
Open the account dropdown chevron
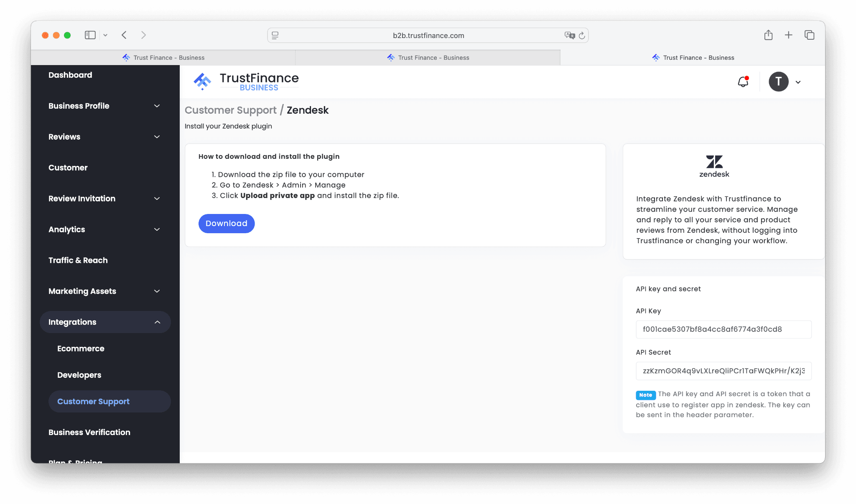click(x=798, y=82)
